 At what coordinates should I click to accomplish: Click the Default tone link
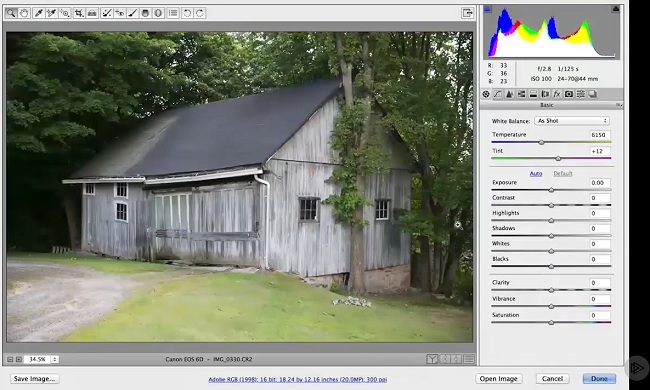(x=563, y=174)
